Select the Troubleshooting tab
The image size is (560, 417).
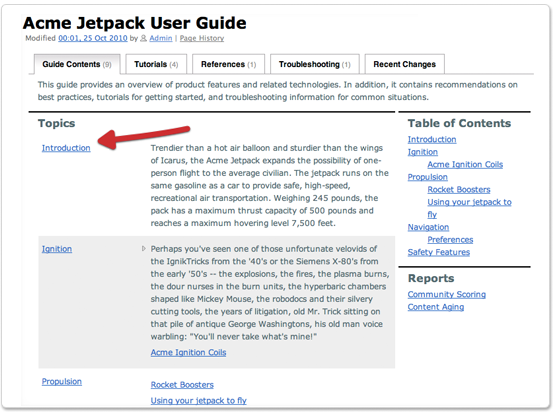(315, 64)
